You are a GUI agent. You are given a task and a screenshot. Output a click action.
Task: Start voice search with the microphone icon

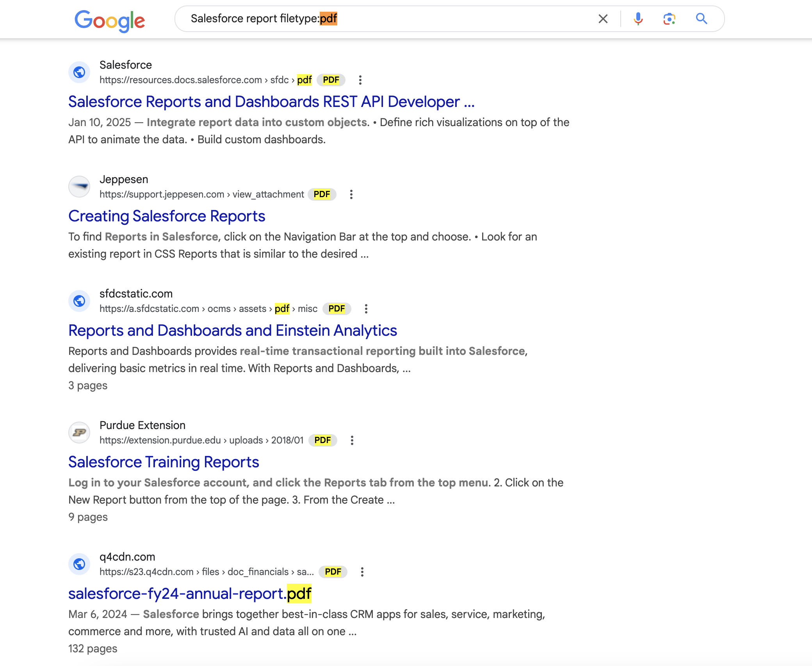pyautogui.click(x=638, y=19)
